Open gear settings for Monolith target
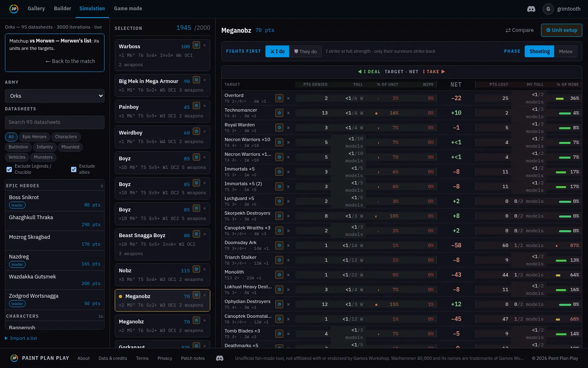Image resolution: width=588 pixels, height=368 pixels. [279, 275]
